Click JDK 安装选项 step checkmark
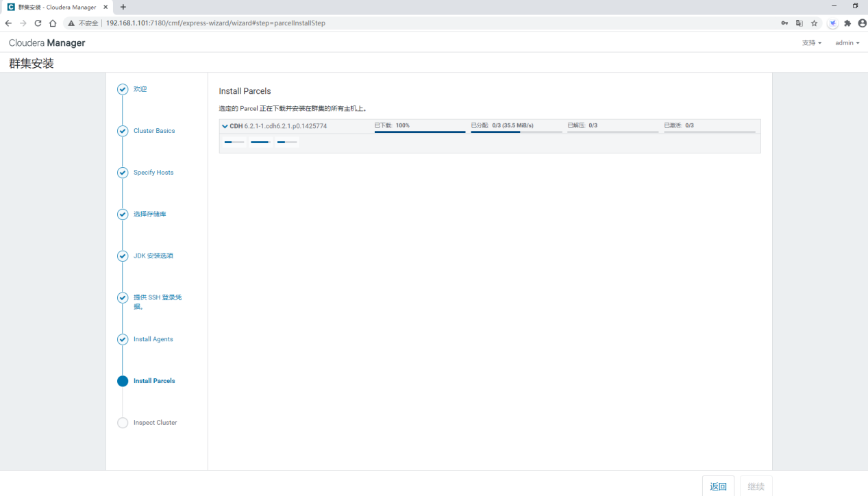The width and height of the screenshot is (868, 496). [123, 256]
